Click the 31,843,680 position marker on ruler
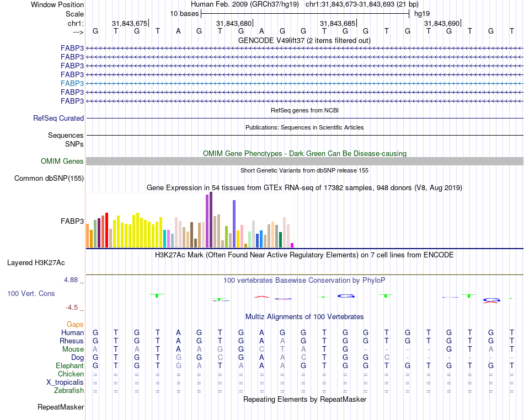Viewport: 524px width, 420px height. tap(234, 23)
